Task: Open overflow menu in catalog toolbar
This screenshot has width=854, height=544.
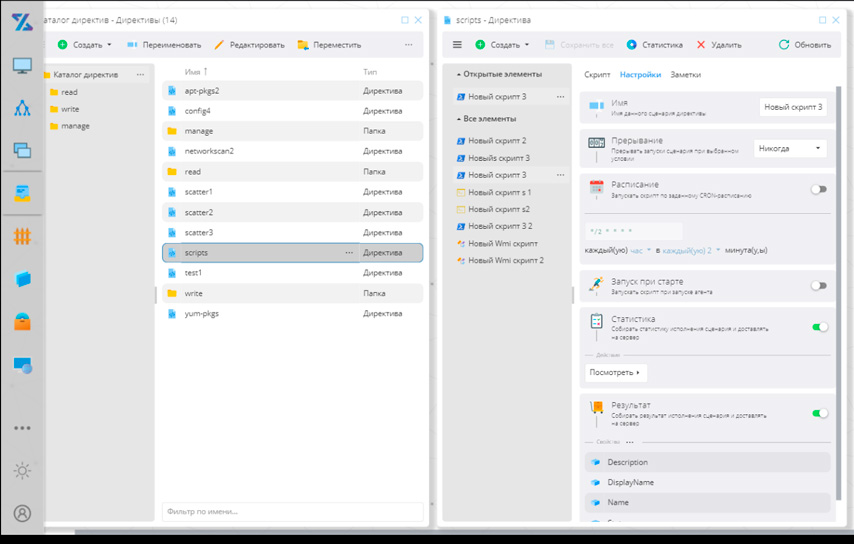Action: [408, 45]
